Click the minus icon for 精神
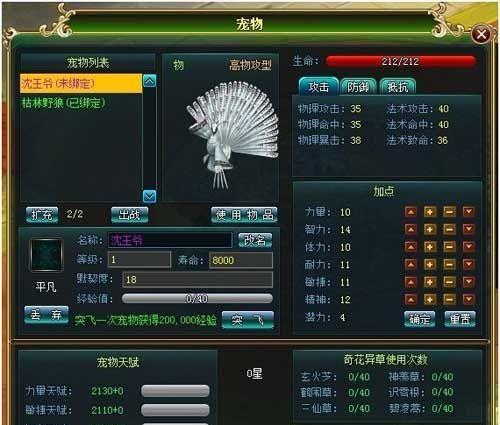Screen dimensions: 500x425 pyautogui.click(x=449, y=299)
